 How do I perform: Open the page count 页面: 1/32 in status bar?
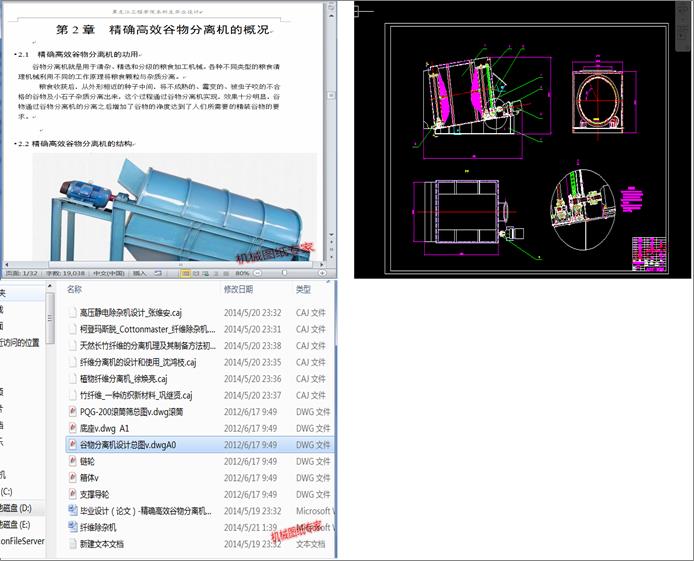pyautogui.click(x=22, y=273)
